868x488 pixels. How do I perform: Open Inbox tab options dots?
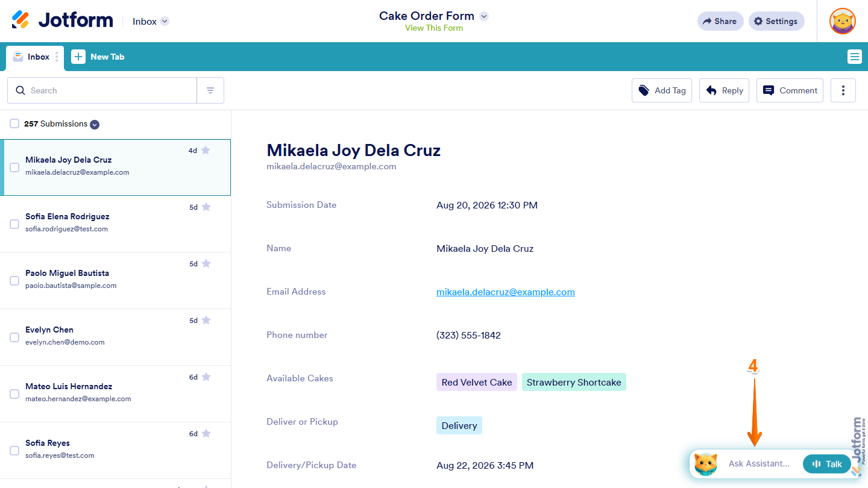(x=57, y=57)
